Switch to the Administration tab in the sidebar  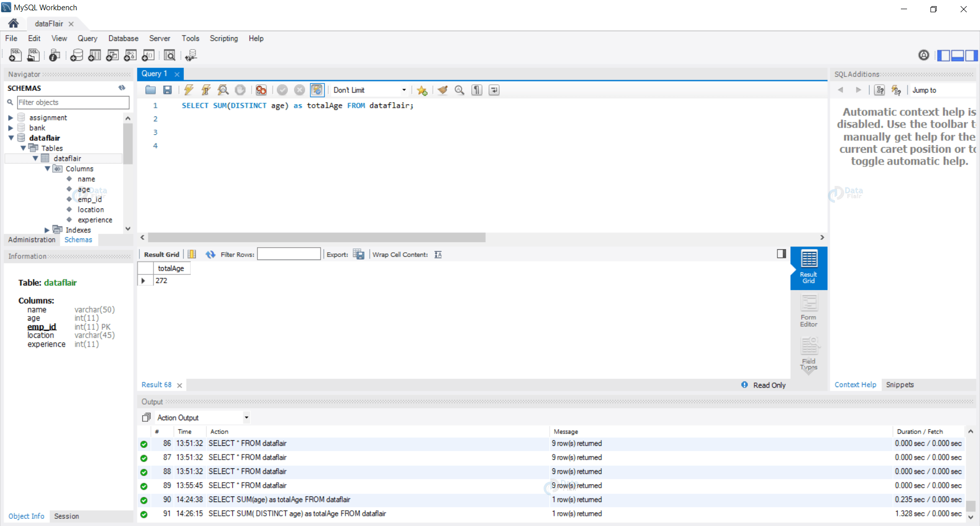pos(31,240)
